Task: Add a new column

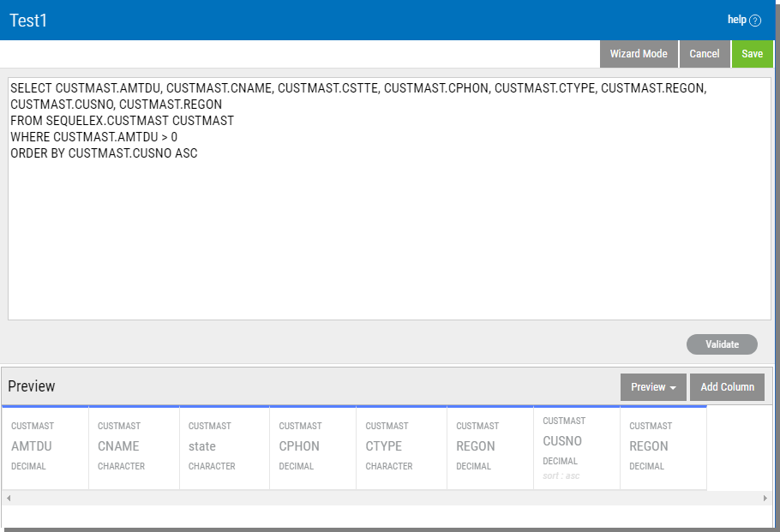Action: tap(727, 387)
